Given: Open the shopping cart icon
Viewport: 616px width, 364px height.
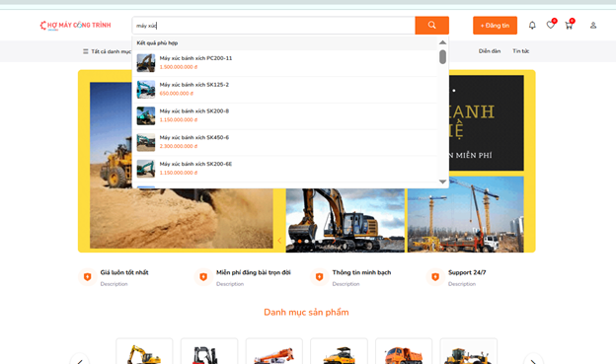Looking at the screenshot, I should coord(569,26).
